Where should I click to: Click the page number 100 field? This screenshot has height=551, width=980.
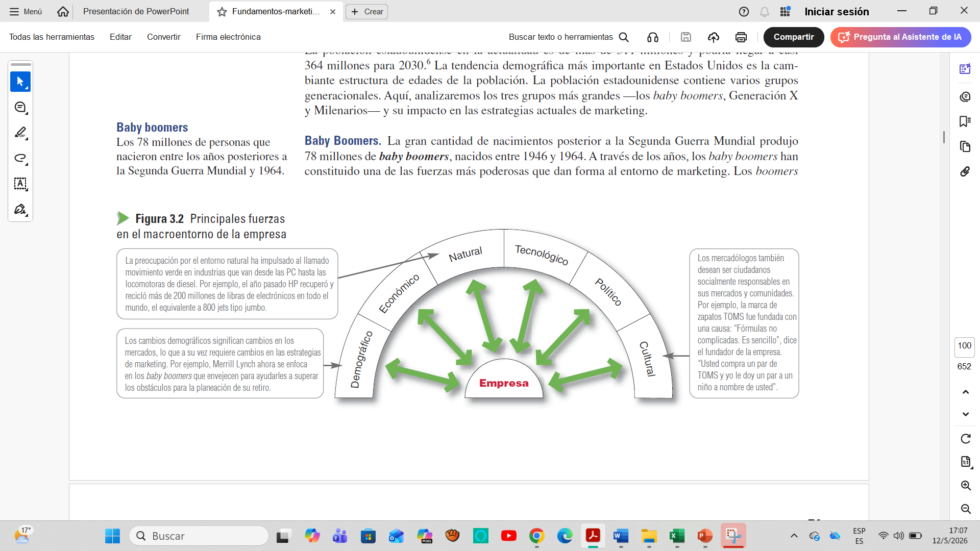coord(964,346)
